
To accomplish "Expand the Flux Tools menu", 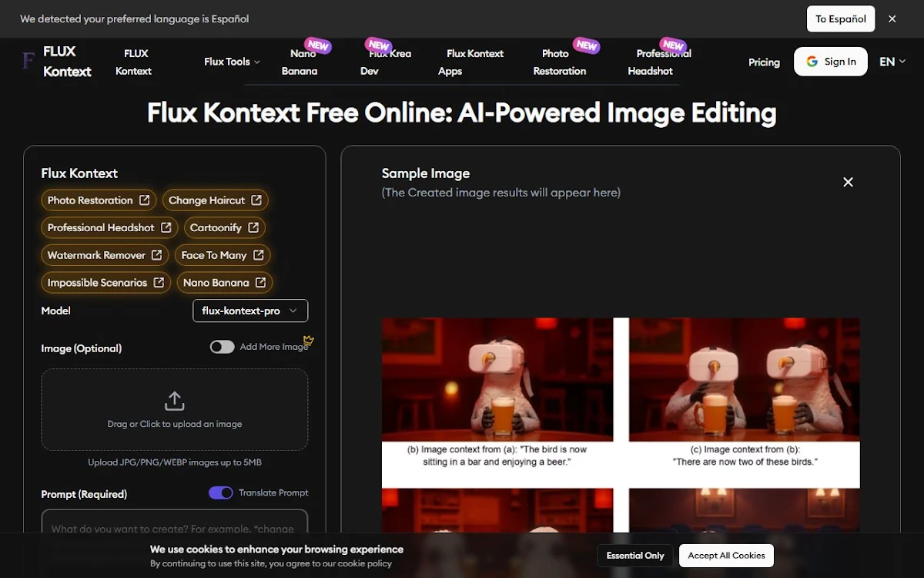I will click(232, 62).
